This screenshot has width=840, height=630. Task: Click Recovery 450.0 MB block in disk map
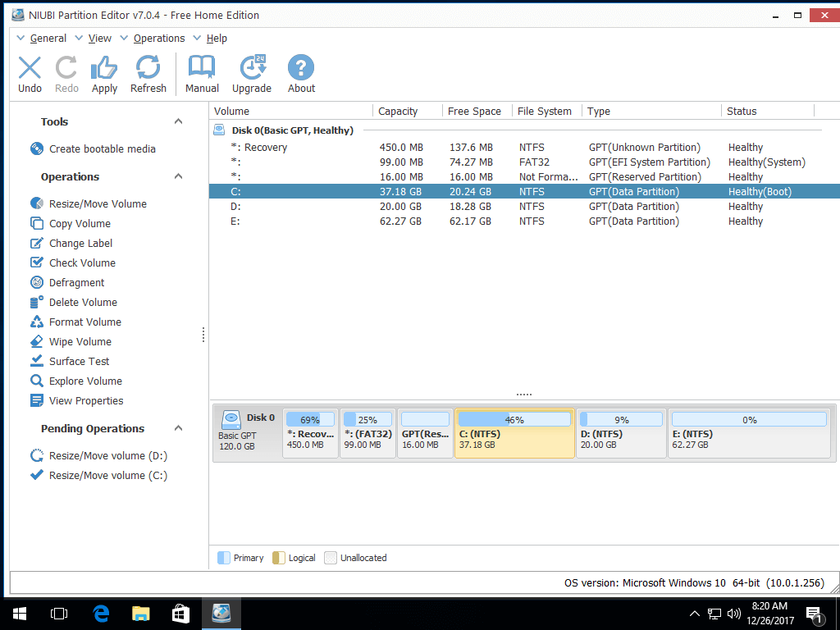(x=311, y=433)
